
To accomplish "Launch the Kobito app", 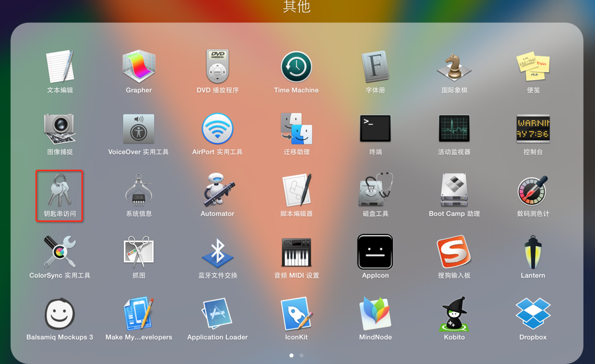I will coord(454,314).
